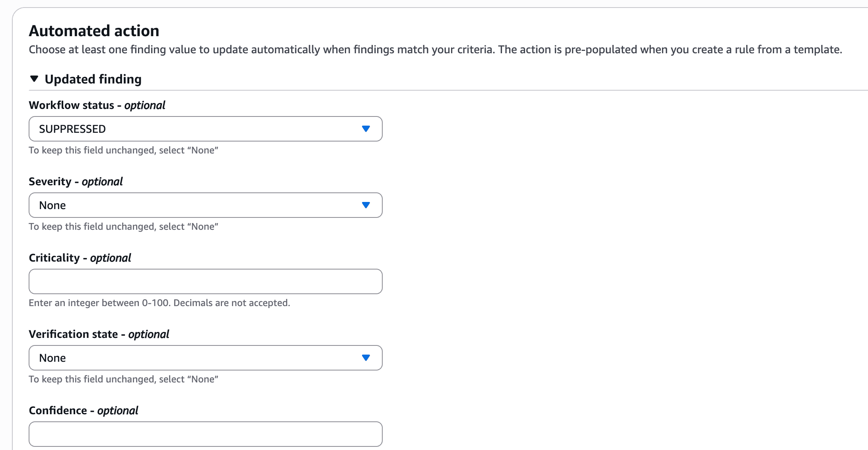
Task: Click the Automated action panel heading
Action: coord(94,31)
